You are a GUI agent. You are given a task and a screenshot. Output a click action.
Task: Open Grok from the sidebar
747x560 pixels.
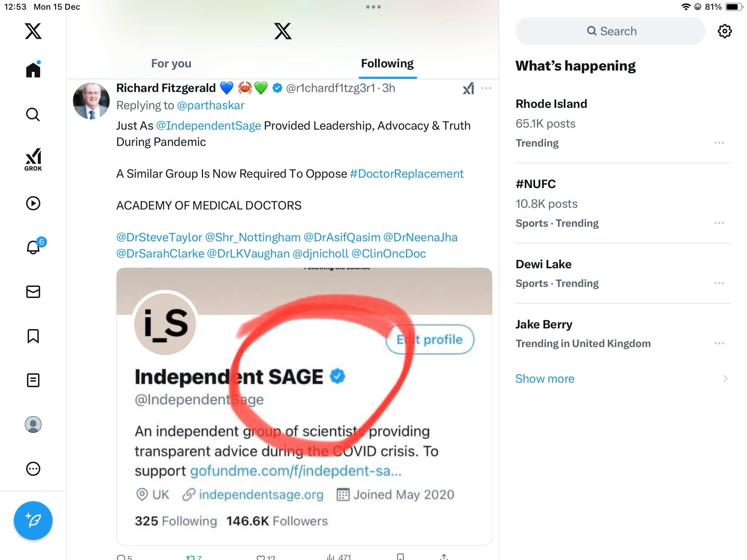tap(33, 159)
